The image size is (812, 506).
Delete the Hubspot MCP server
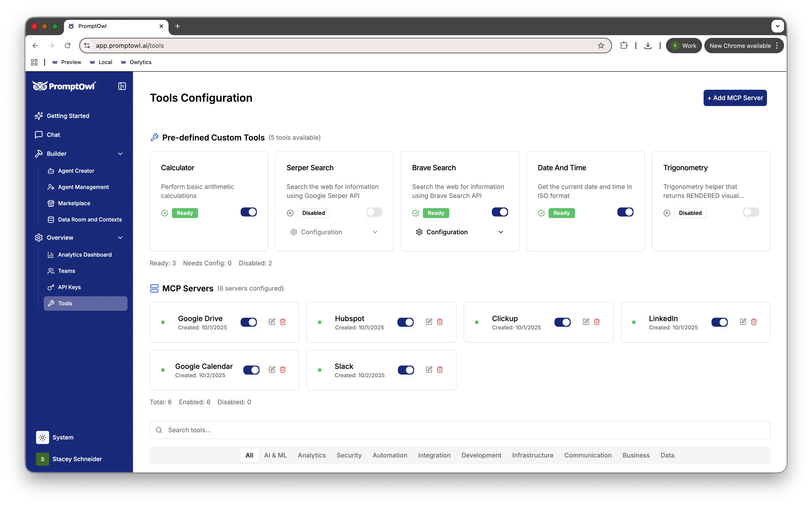tap(440, 322)
